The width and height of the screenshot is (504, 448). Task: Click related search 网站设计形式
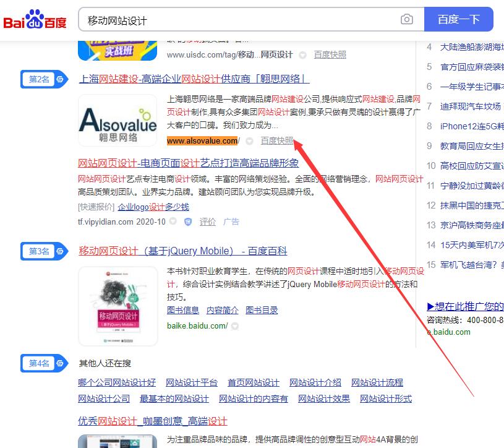pos(386,398)
